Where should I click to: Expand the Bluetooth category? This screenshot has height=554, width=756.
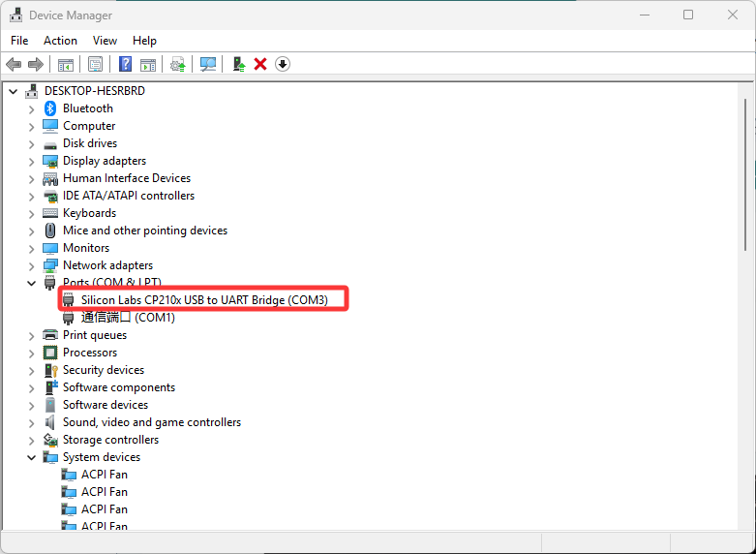(x=31, y=109)
